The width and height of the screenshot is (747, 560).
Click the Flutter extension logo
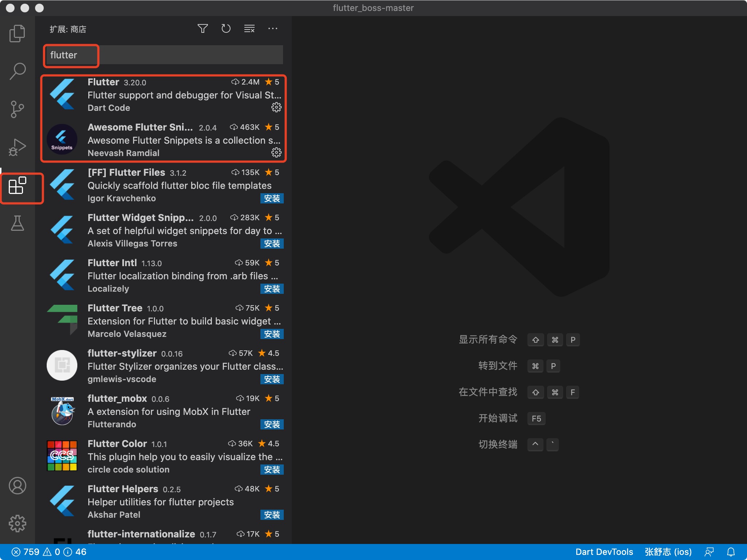[x=62, y=94]
